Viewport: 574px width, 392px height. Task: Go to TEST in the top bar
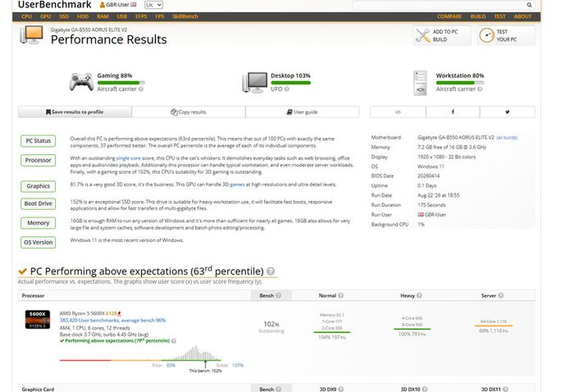pos(499,16)
